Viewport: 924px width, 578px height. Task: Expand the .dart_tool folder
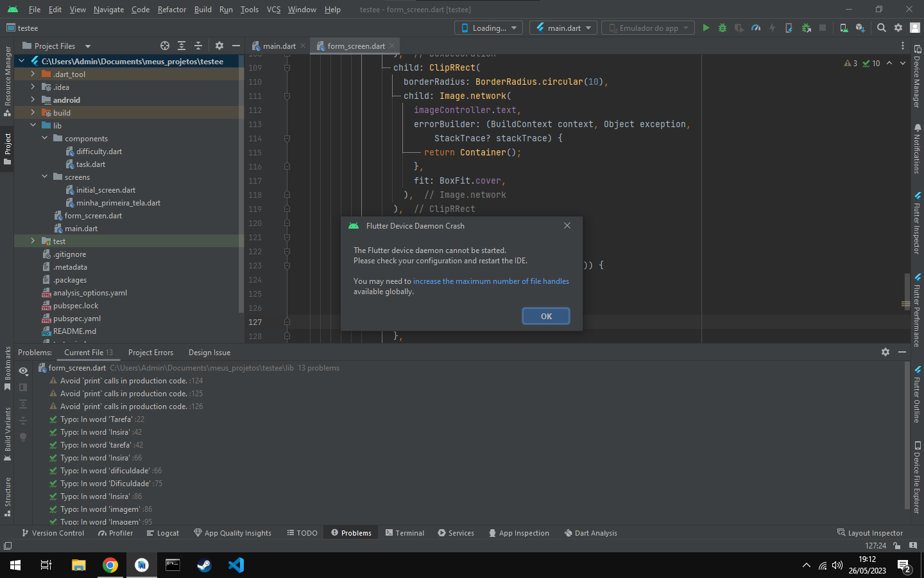pyautogui.click(x=33, y=74)
